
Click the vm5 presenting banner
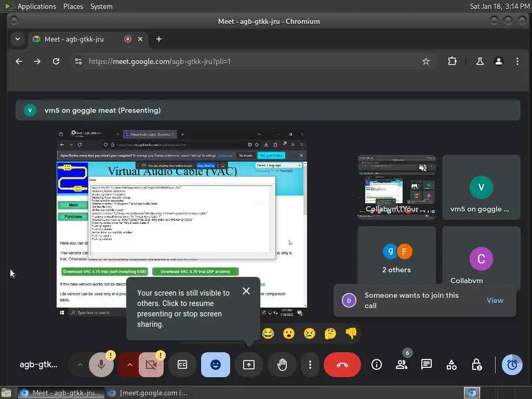pyautogui.click(x=268, y=110)
